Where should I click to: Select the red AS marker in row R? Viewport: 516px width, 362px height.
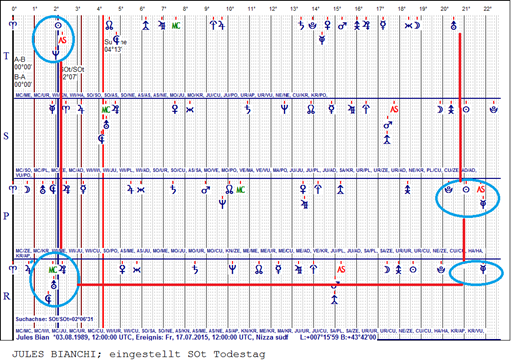tap(341, 269)
